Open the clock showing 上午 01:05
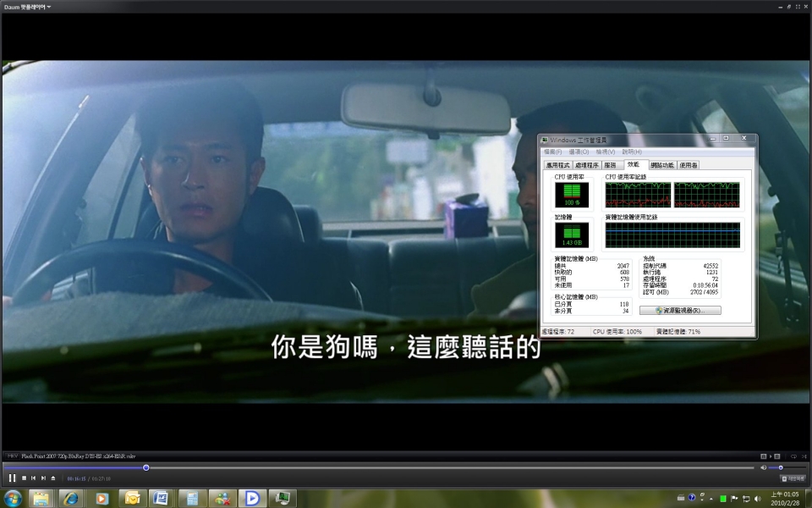 pos(784,499)
